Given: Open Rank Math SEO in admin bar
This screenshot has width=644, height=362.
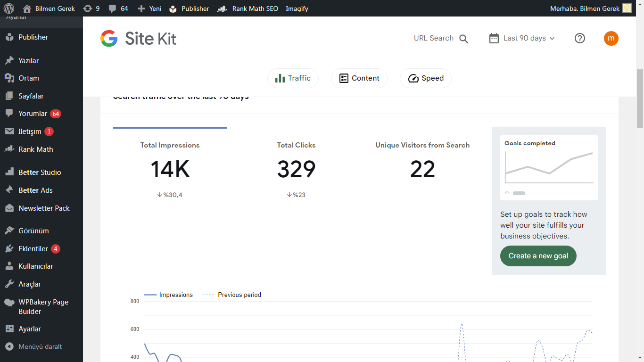Looking at the screenshot, I should [248, 8].
